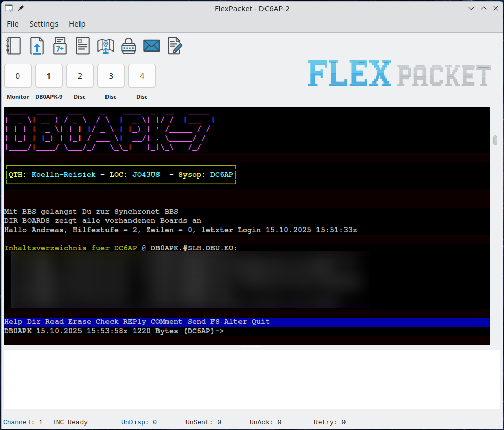
Task: Click 'UnDisp: 0' status bar entry
Action: [139, 422]
